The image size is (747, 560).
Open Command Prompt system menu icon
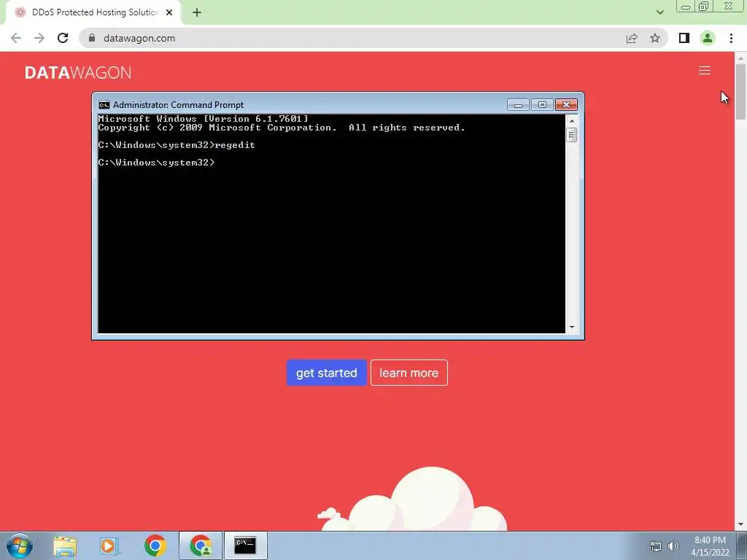click(104, 105)
